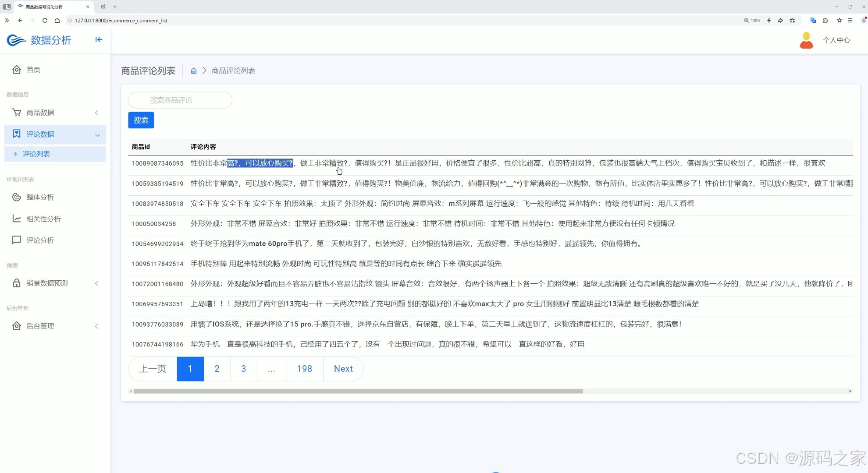Open 评论分析 comment analysis page
868x473 pixels.
(40, 240)
